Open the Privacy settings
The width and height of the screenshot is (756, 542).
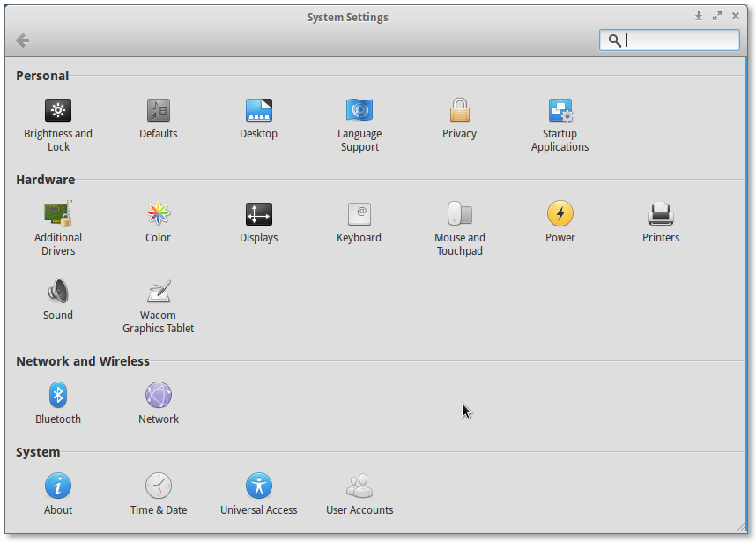point(459,110)
